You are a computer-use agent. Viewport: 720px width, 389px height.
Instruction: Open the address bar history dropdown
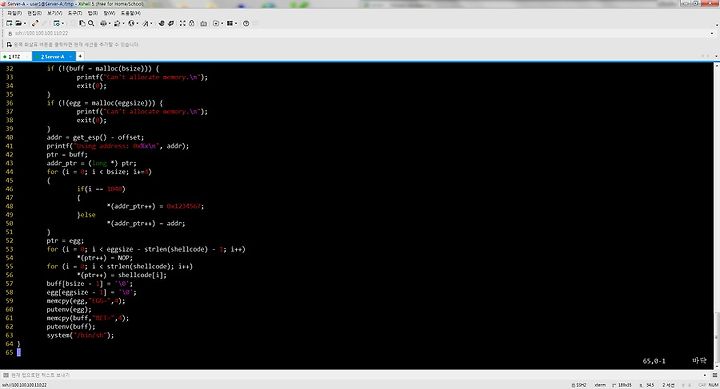click(x=712, y=33)
